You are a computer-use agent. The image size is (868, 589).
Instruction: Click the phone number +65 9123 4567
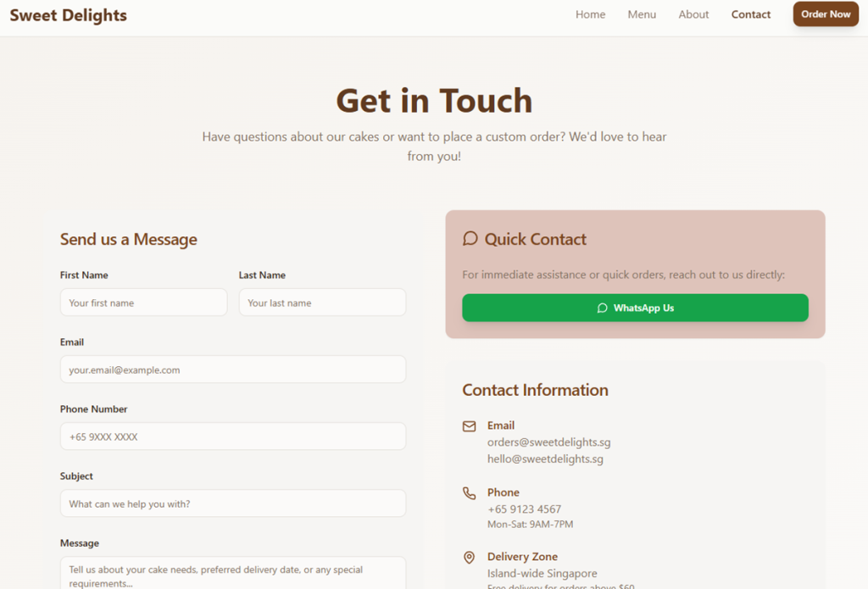(x=524, y=509)
